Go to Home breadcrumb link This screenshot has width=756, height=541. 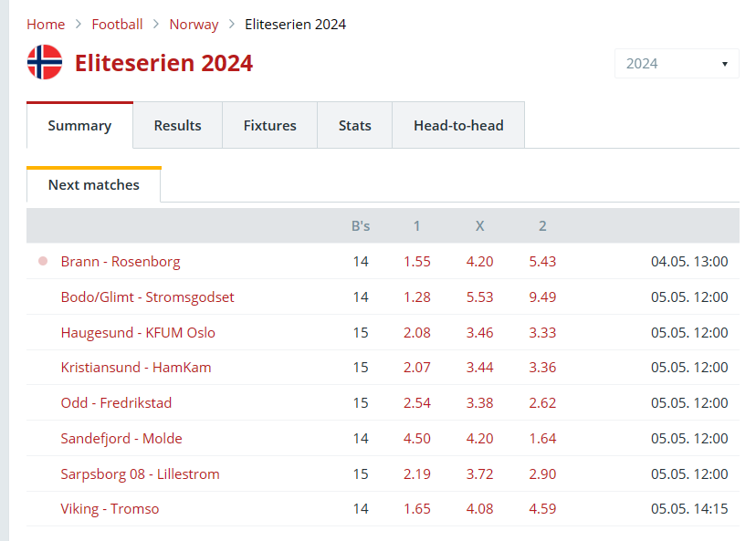(46, 24)
